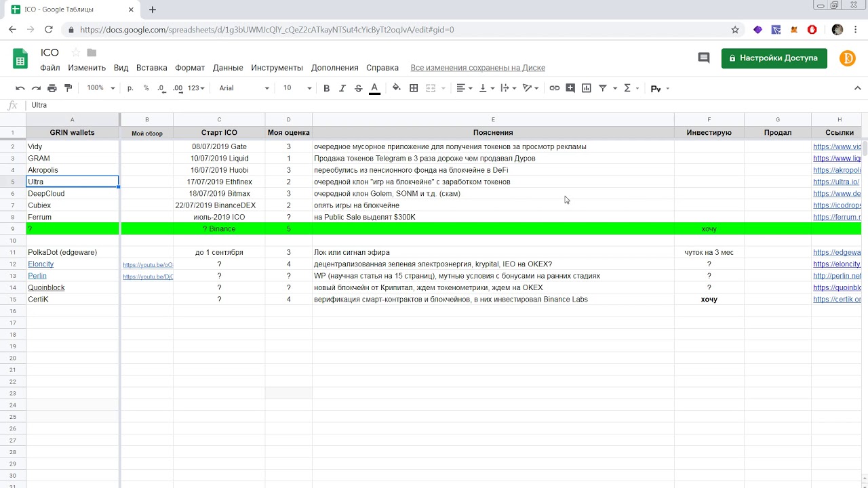Viewport: 868px width, 488px height.
Task: Merge the selected cells
Action: 430,88
